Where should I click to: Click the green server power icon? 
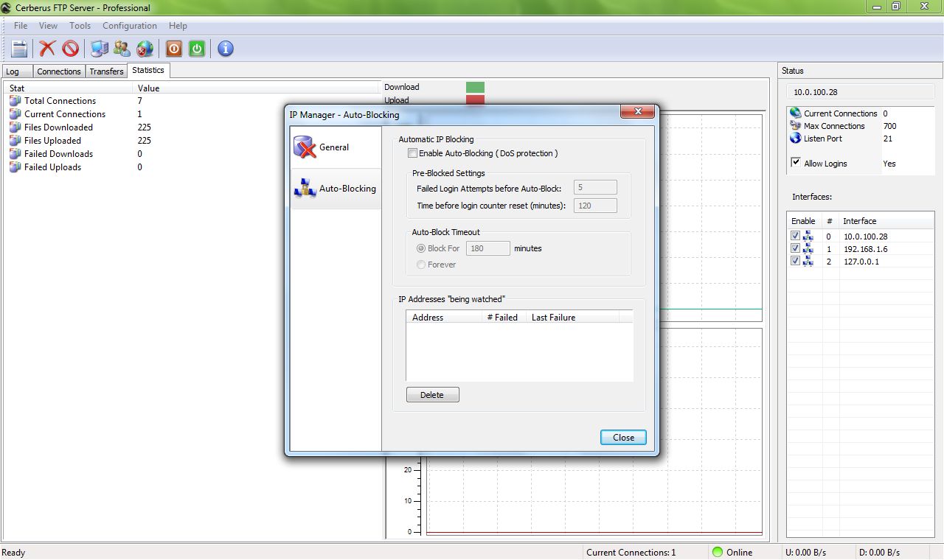(x=196, y=49)
